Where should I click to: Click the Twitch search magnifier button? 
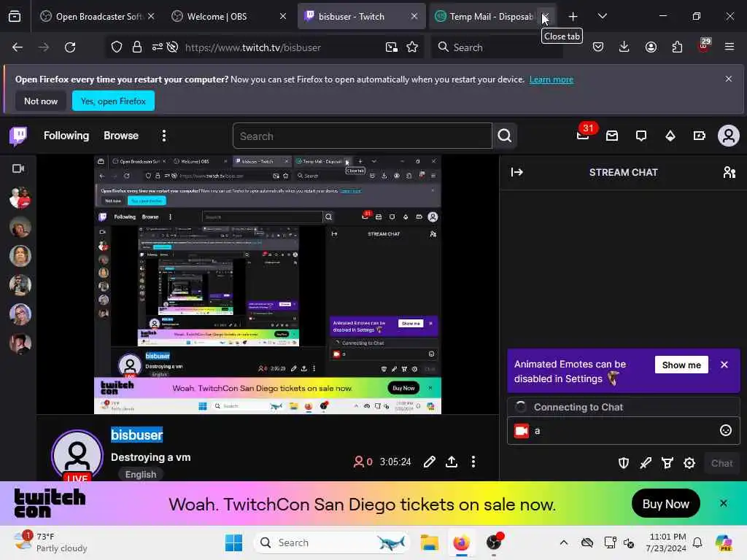coord(505,136)
